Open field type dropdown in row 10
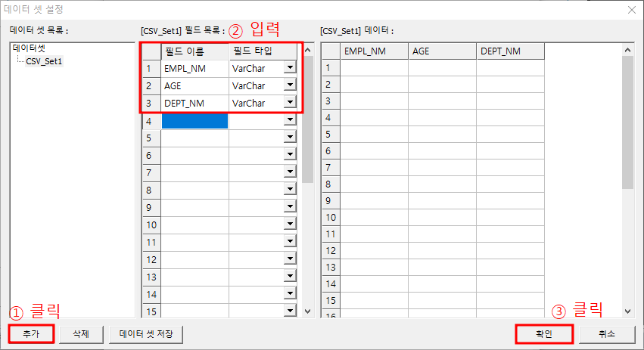The width and height of the screenshot is (644, 350). point(290,224)
